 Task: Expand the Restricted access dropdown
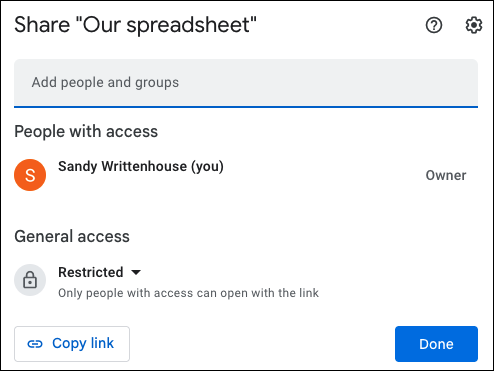pyautogui.click(x=99, y=272)
